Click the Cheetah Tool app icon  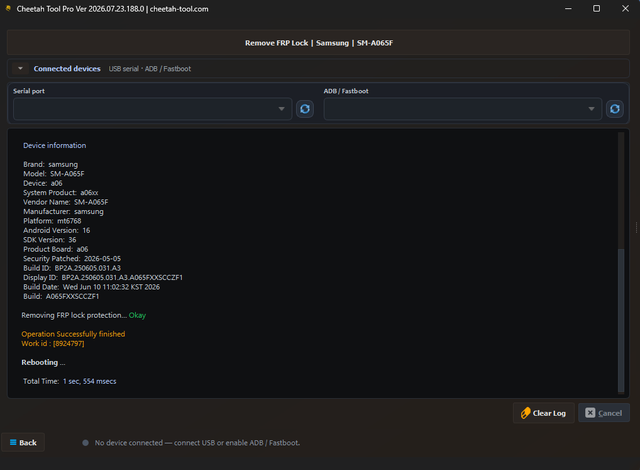coord(8,9)
